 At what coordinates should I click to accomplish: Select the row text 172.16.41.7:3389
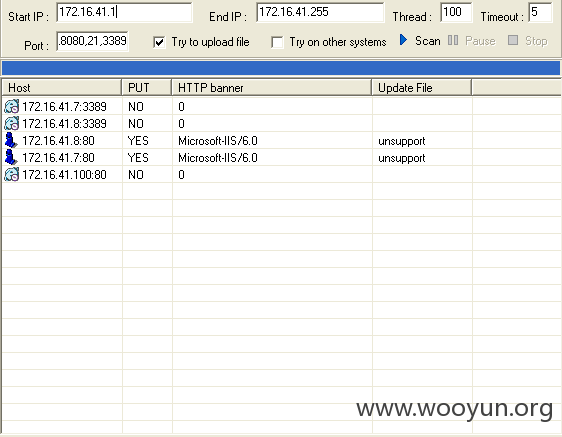[65, 107]
